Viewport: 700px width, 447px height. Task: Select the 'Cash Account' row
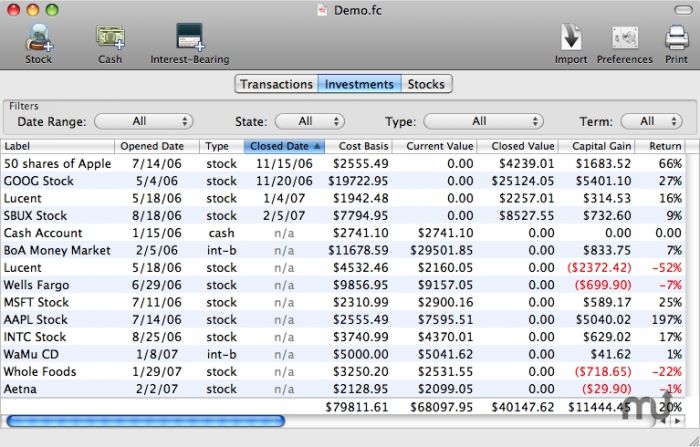343,233
